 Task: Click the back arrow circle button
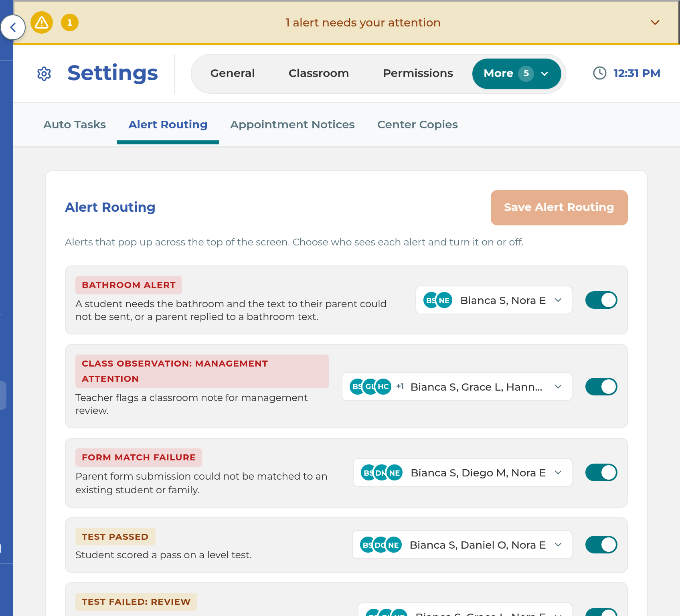click(13, 27)
